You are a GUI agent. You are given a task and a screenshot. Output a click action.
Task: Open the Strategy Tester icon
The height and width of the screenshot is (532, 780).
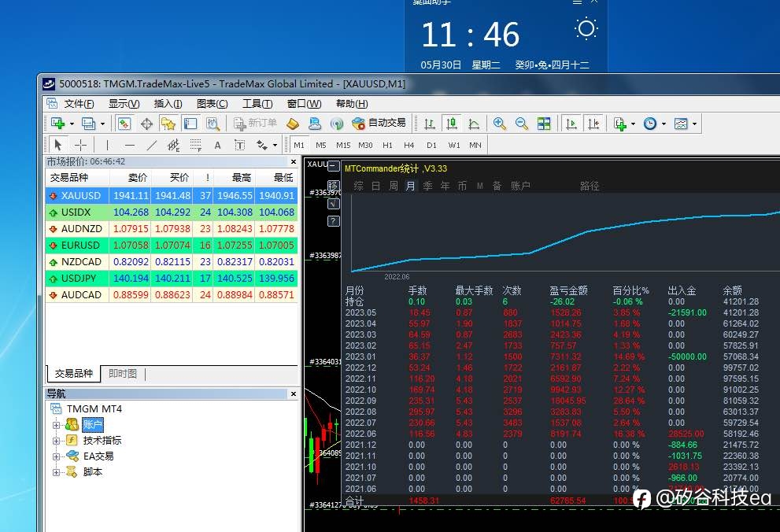click(x=213, y=124)
